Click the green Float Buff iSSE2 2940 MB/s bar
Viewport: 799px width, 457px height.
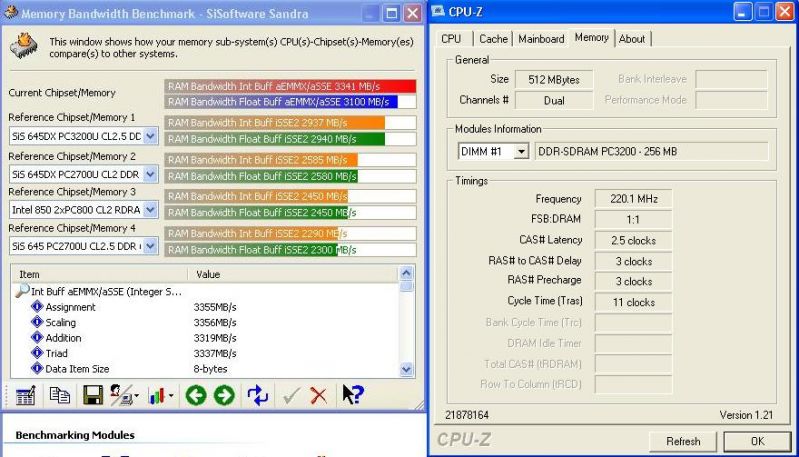click(275, 139)
